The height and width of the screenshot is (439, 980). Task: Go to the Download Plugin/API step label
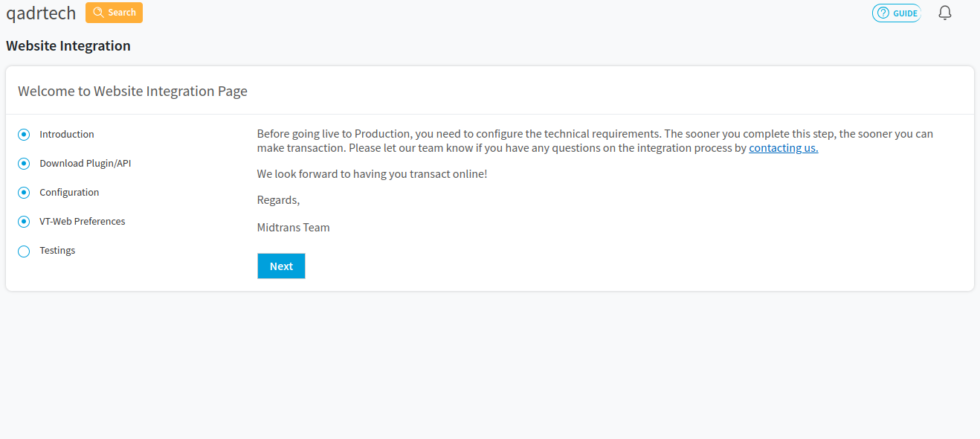pos(85,164)
